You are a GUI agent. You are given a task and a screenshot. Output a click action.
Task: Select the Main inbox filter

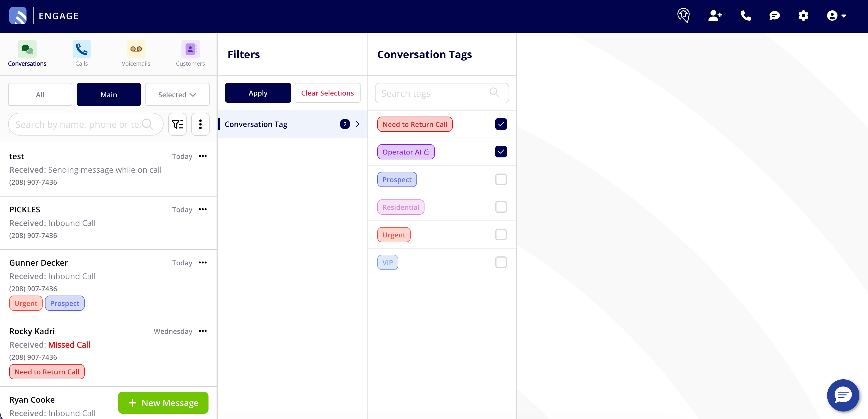click(x=109, y=95)
